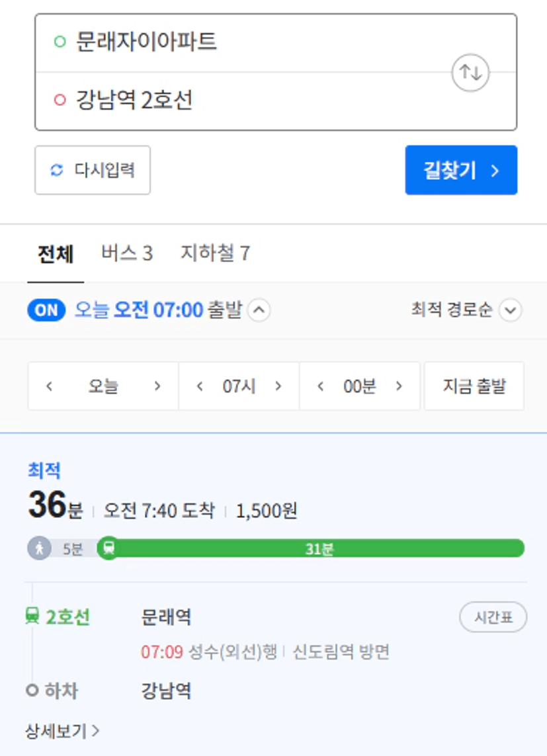Image resolution: width=547 pixels, height=756 pixels.
Task: Click the red destination marker circle
Action: click(60, 100)
